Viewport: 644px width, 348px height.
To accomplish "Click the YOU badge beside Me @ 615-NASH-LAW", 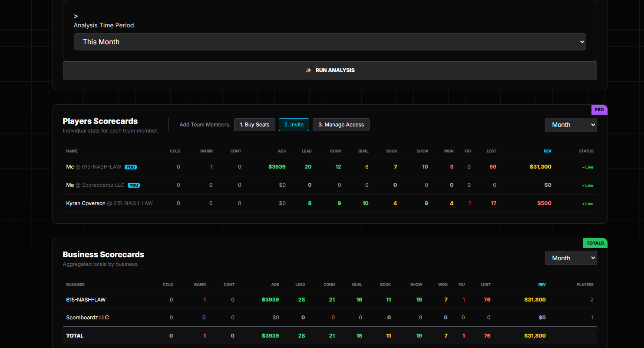I will (132, 167).
